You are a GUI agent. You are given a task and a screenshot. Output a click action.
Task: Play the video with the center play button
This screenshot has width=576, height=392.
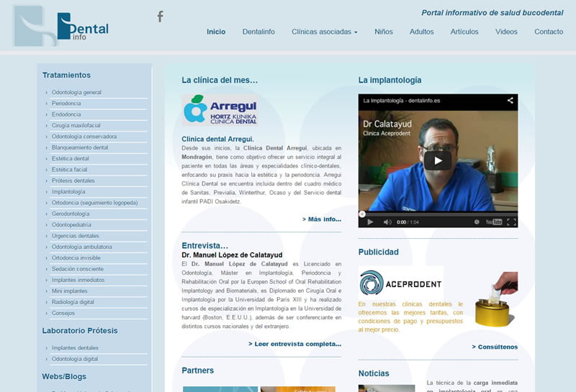click(x=438, y=161)
